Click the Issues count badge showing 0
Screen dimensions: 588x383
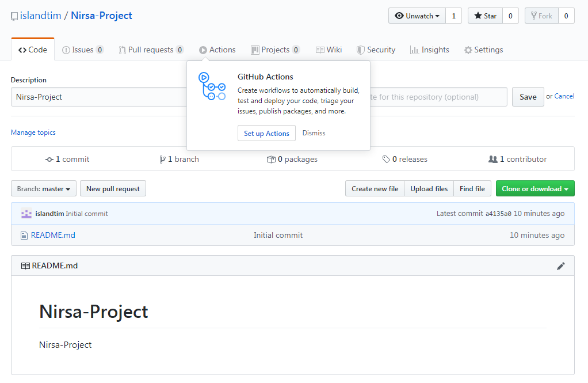click(x=100, y=50)
